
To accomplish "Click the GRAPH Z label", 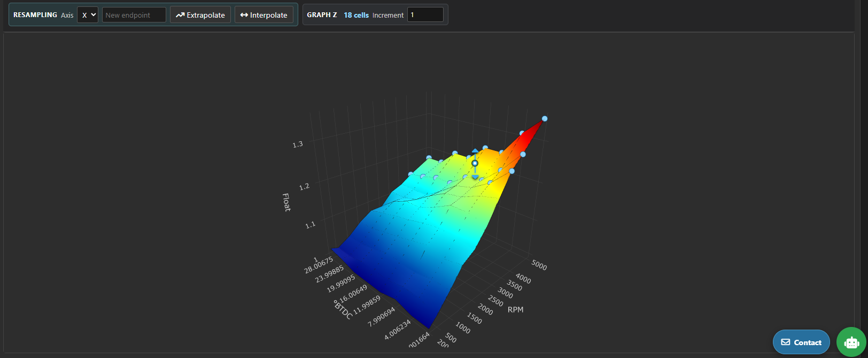I will [x=322, y=15].
